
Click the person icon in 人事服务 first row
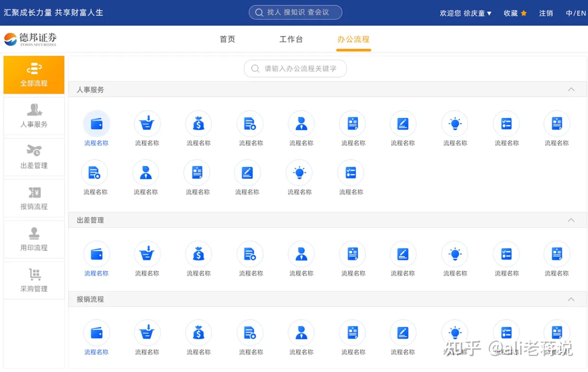point(301,124)
